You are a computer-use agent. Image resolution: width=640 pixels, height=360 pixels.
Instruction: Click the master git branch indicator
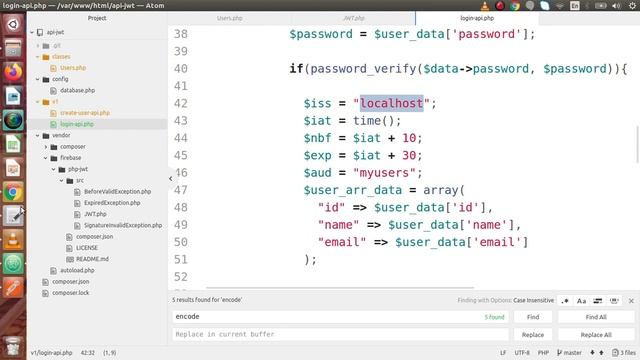point(569,353)
